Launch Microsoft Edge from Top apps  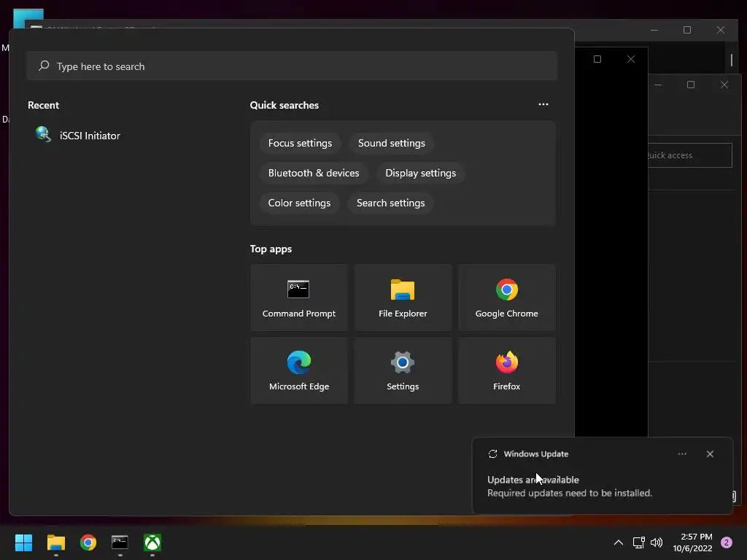pyautogui.click(x=298, y=370)
